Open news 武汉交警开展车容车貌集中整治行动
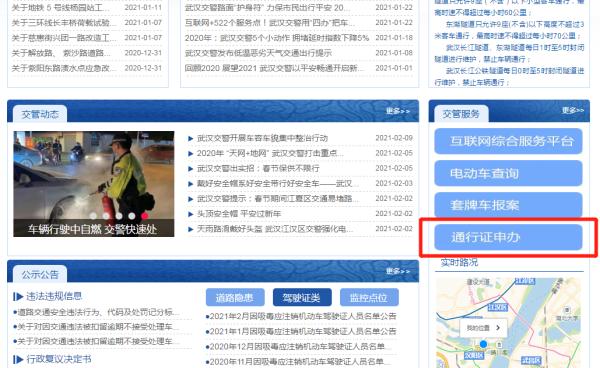The height and width of the screenshot is (368, 600). click(x=262, y=138)
